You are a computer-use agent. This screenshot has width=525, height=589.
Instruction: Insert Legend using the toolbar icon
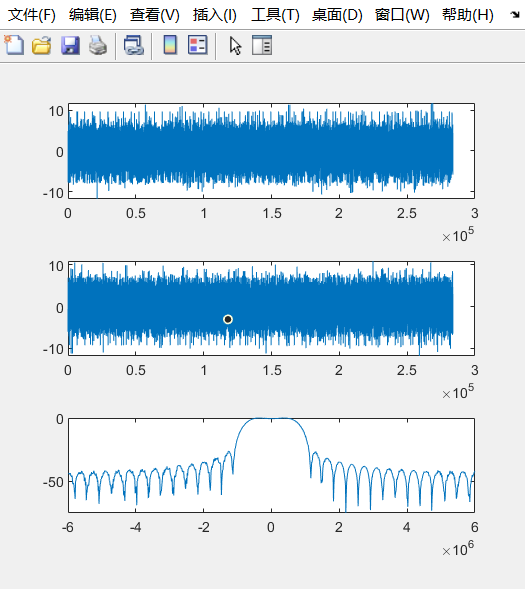198,45
